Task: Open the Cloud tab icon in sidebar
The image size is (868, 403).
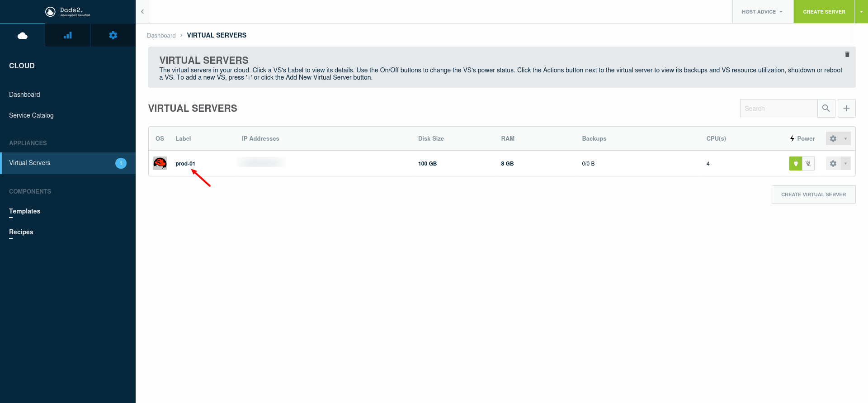Action: coord(23,35)
